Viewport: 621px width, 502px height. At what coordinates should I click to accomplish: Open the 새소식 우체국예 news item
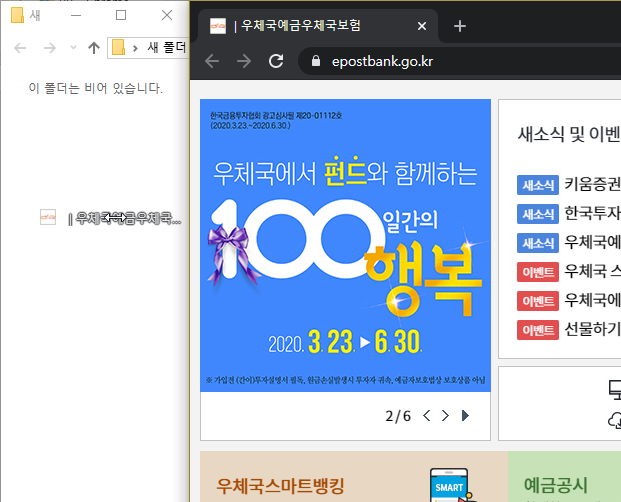568,243
